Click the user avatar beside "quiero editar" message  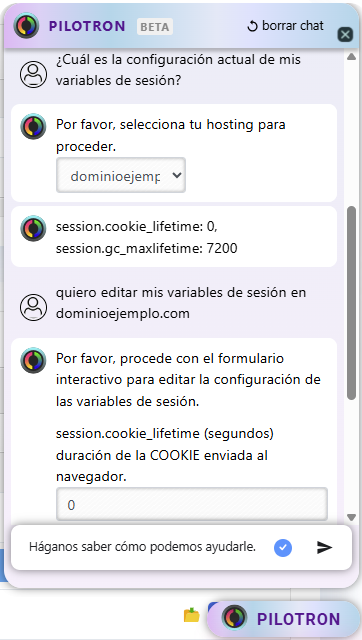34,307
